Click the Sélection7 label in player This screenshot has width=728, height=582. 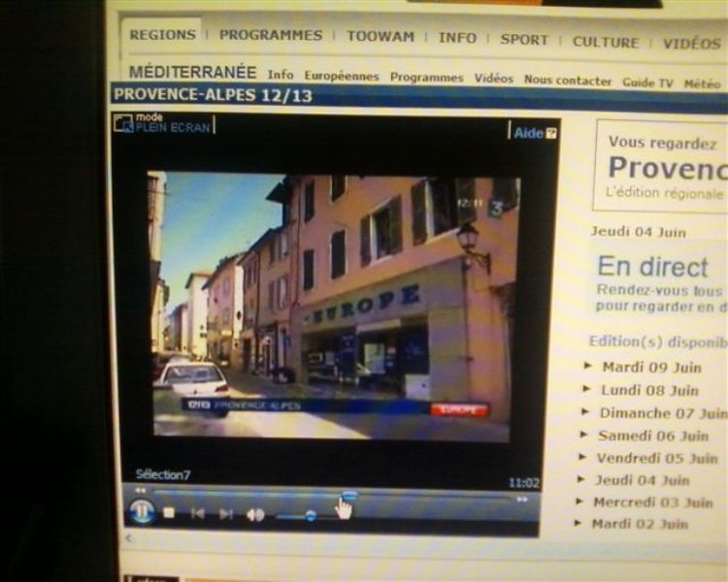pos(163,474)
